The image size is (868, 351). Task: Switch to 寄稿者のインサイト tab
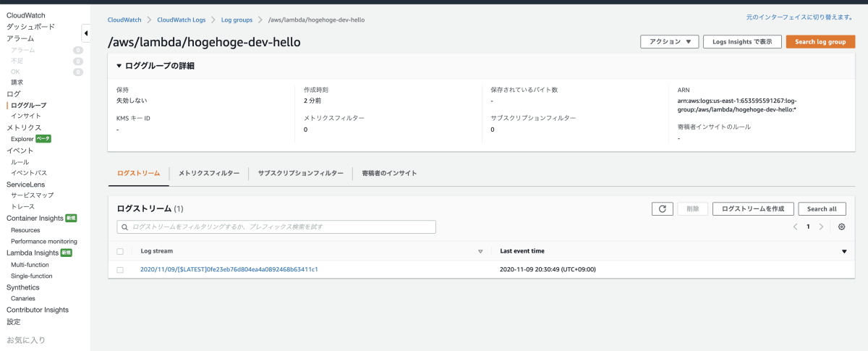point(389,174)
